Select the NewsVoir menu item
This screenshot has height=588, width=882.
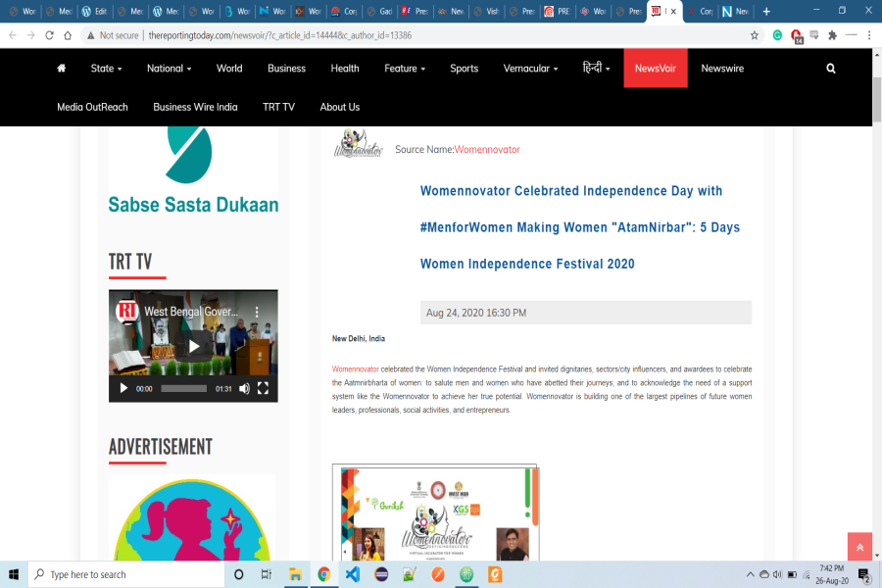pyautogui.click(x=656, y=68)
